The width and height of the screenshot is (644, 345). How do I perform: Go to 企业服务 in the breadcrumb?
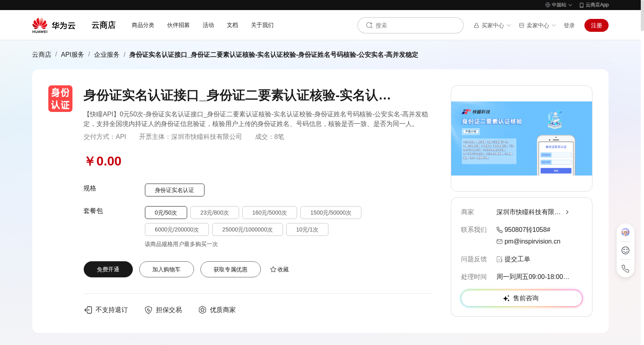click(x=107, y=55)
